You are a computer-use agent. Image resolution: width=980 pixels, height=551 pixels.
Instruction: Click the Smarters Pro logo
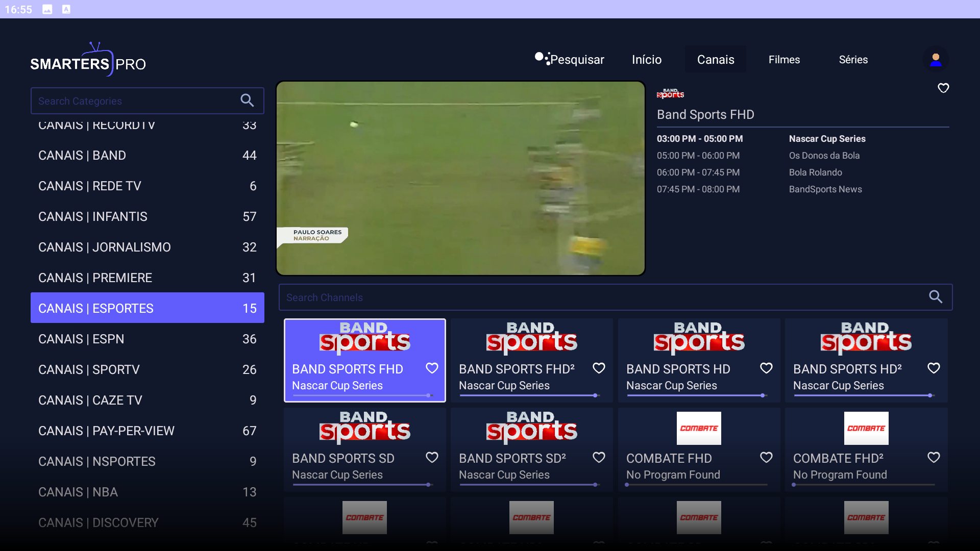pos(88,60)
